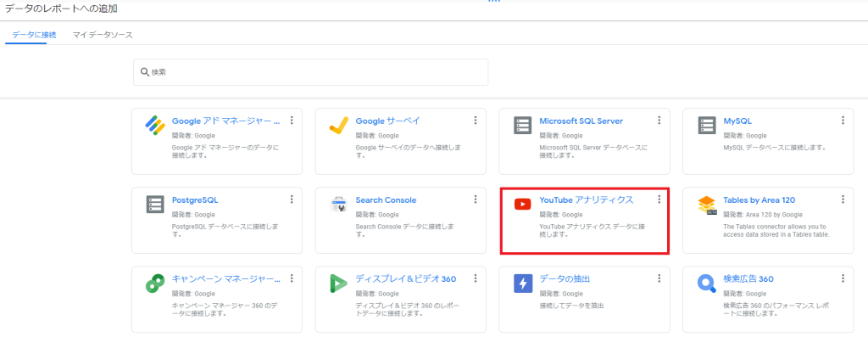Click the Microsoft SQL Server database icon
The height and width of the screenshot is (337, 868).
[522, 126]
